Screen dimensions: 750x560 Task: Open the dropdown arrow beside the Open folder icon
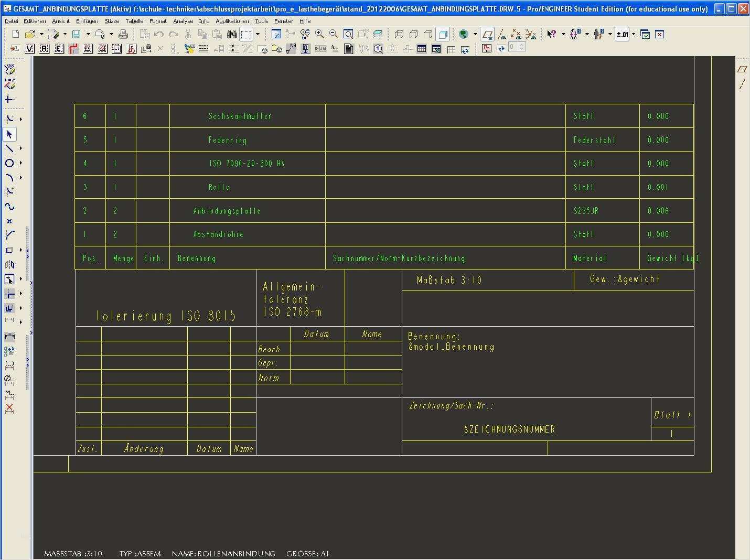click(x=41, y=35)
